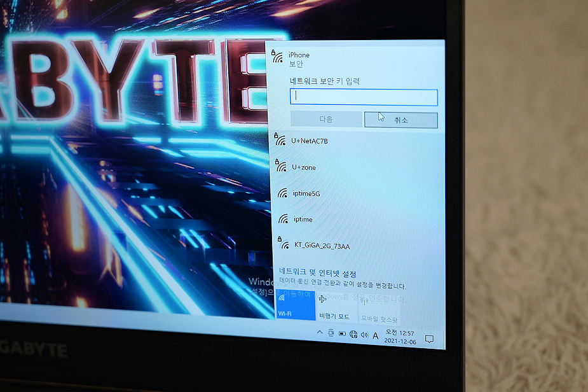This screenshot has width=588, height=392.
Task: Click the Meet Now camera tray icon
Action: [331, 333]
